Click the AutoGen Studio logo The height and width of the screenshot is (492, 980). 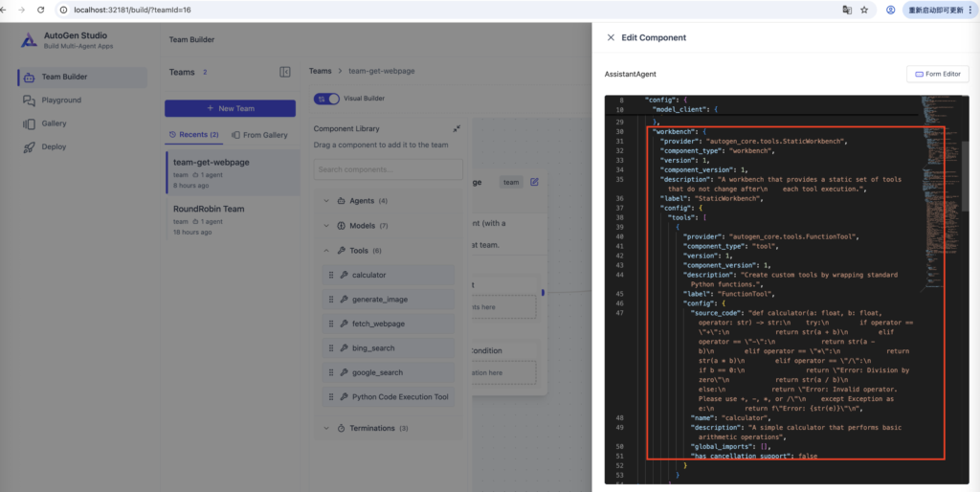[29, 40]
